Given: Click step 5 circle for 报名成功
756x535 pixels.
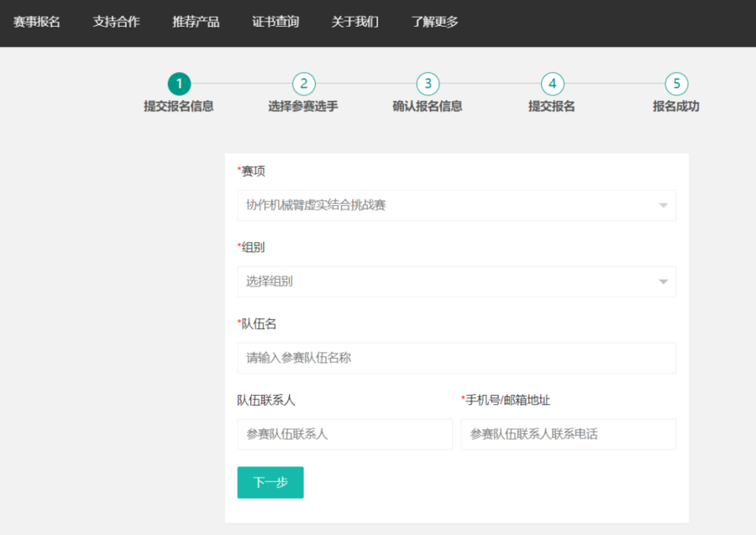Looking at the screenshot, I should [676, 84].
